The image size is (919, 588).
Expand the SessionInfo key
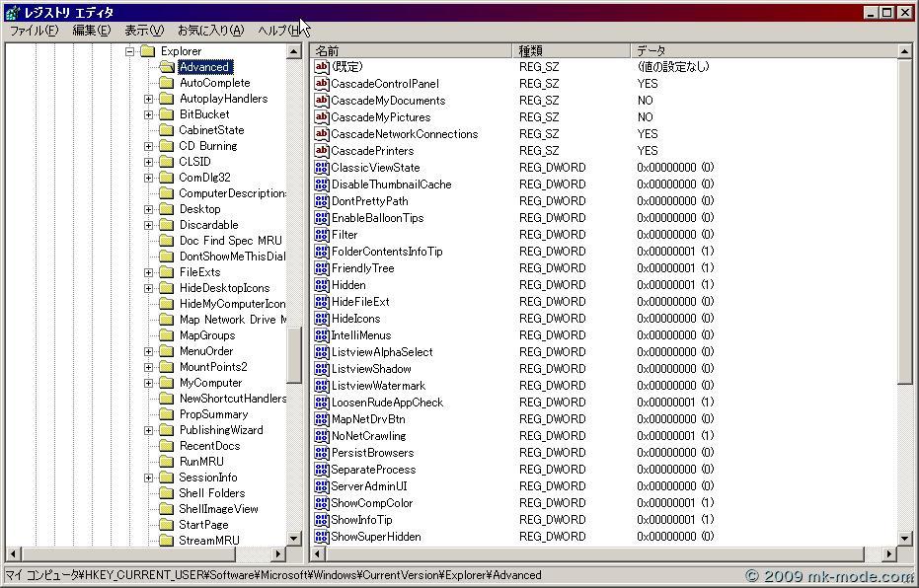click(149, 478)
